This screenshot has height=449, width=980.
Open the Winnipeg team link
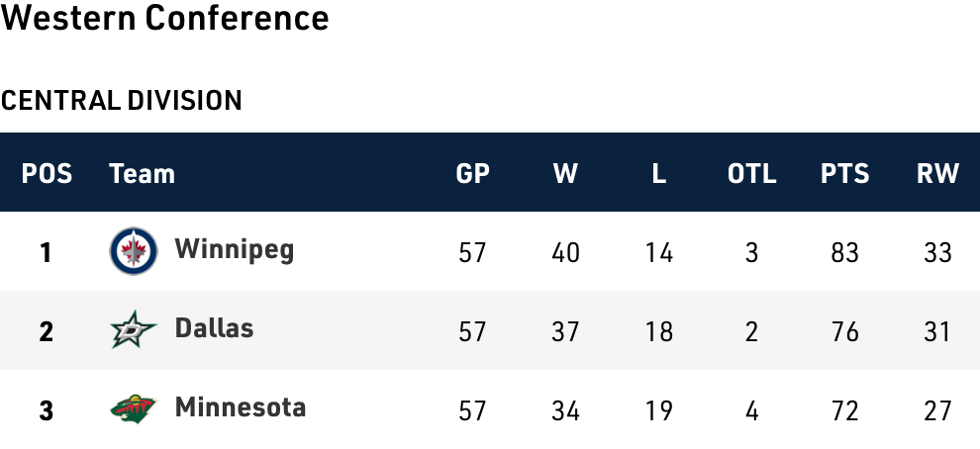(235, 249)
